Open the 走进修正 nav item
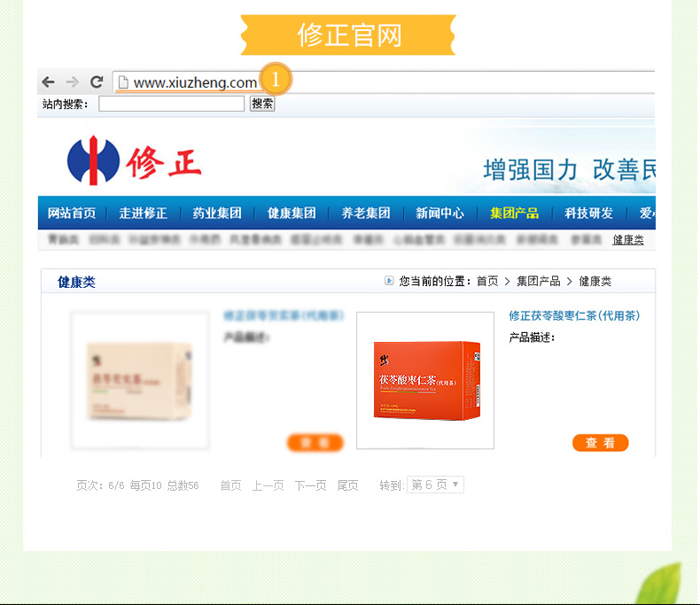 (143, 213)
